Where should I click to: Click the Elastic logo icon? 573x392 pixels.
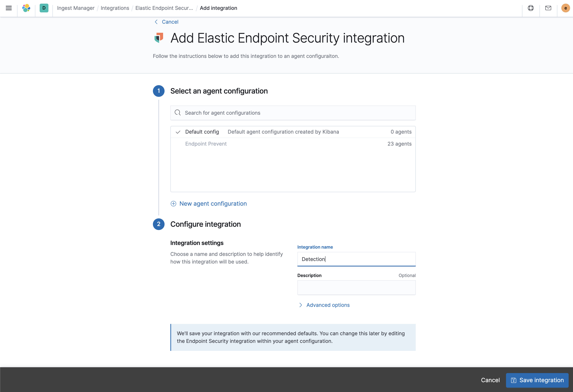click(x=26, y=8)
